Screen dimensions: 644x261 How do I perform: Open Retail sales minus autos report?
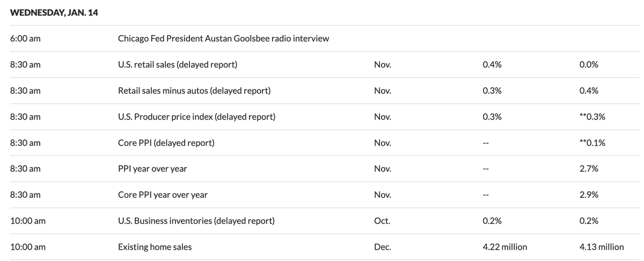194,91
